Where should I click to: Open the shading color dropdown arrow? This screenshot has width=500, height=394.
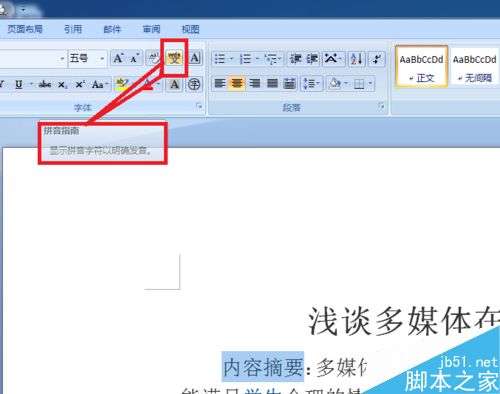tap(346, 83)
